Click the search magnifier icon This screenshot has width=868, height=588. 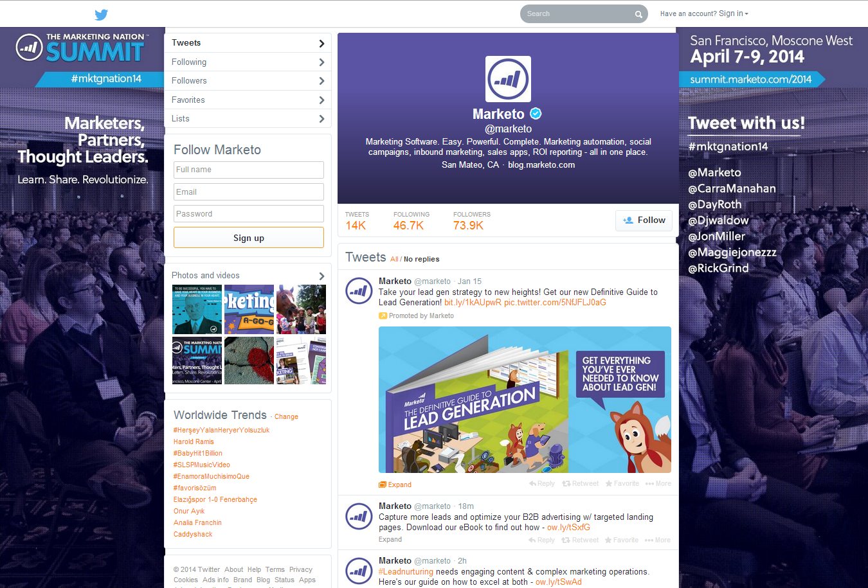tap(638, 14)
